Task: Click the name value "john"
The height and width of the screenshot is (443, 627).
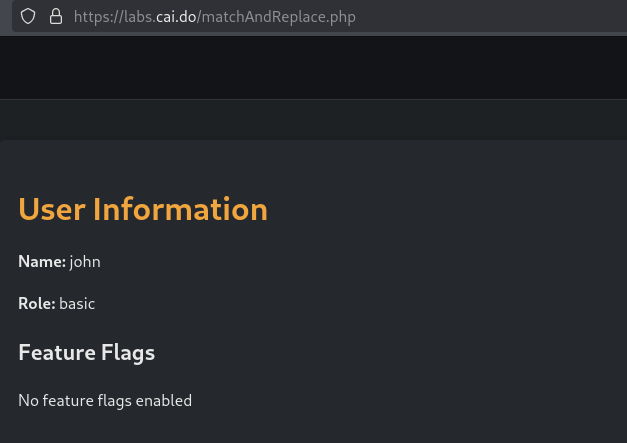Action: (85, 262)
